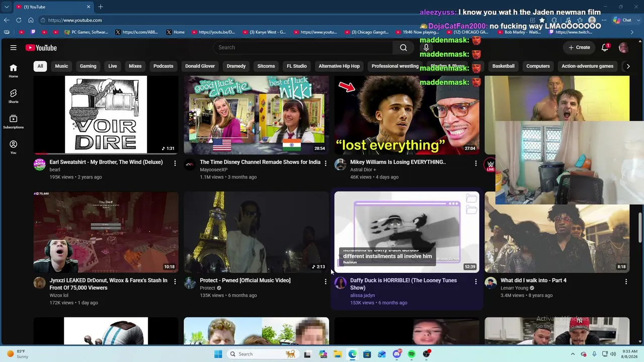644x362 pixels.
Task: Go to Home in the YouTube sidebar
Action: [13, 71]
